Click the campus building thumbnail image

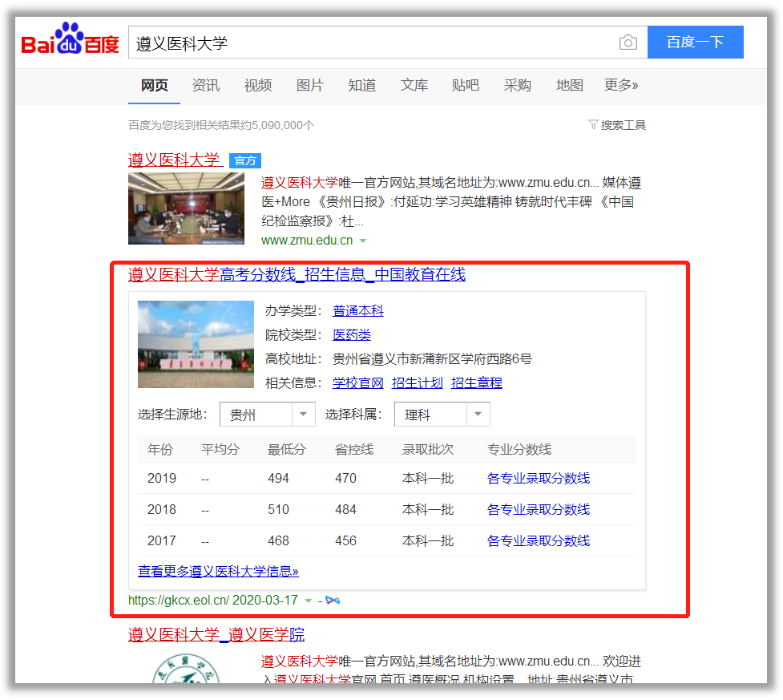(x=196, y=344)
